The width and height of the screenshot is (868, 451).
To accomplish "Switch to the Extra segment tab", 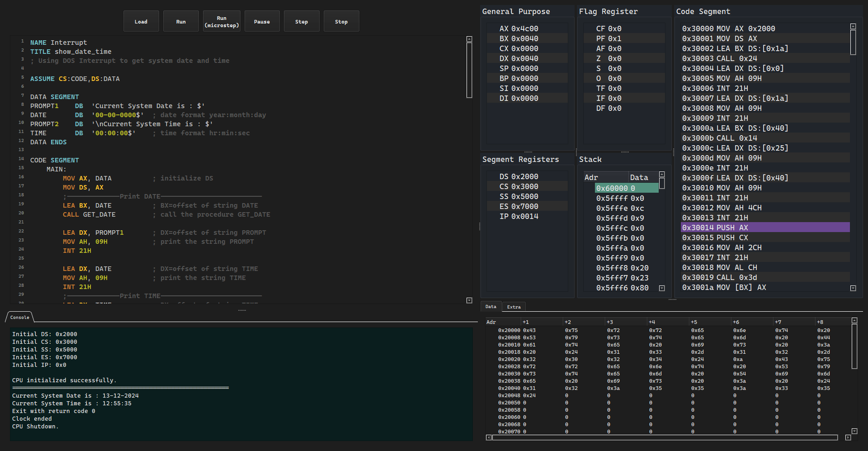I will 514,307.
